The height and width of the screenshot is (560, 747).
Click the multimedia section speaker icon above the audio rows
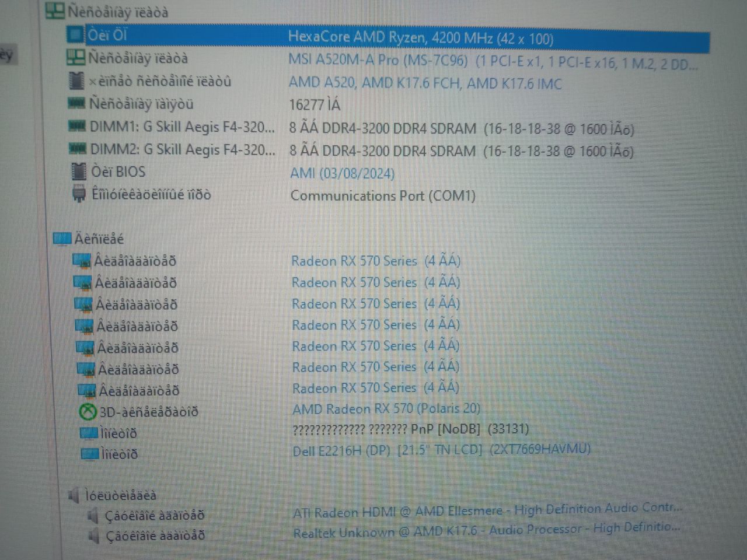tap(73, 495)
